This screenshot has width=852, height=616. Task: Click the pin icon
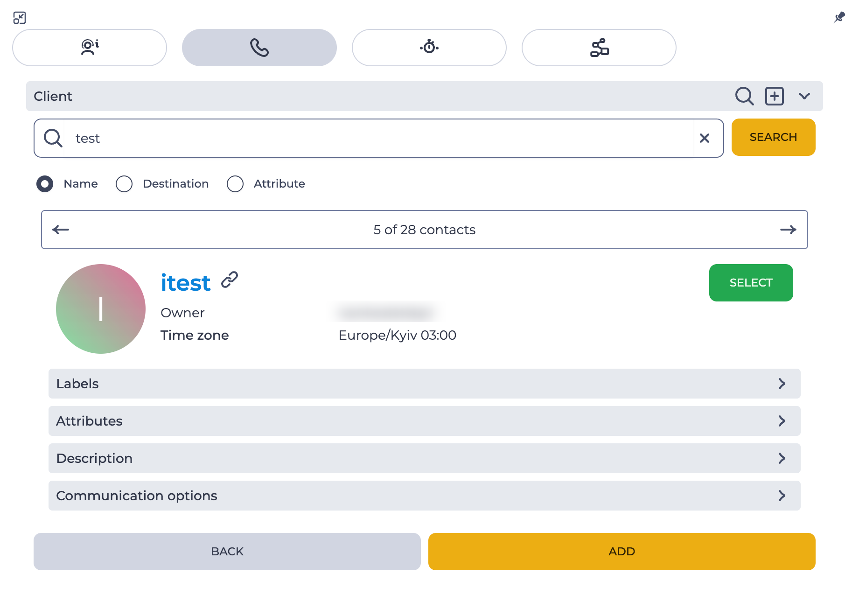[x=839, y=18]
